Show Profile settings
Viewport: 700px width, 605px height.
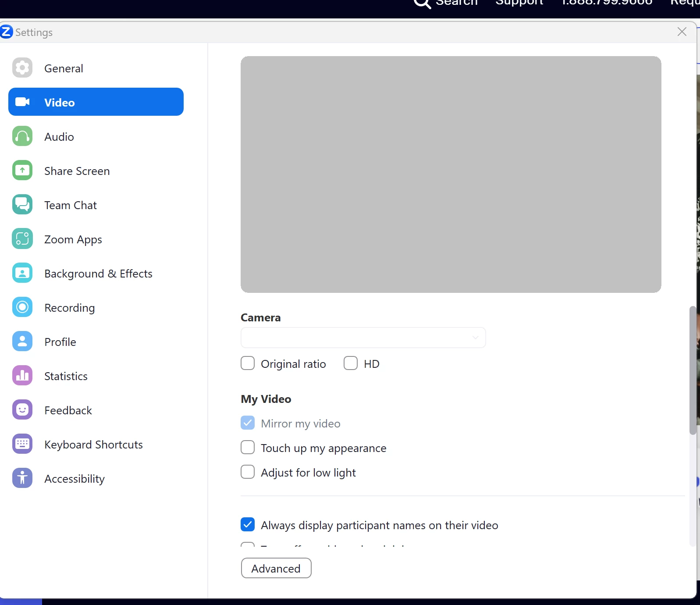click(96, 342)
